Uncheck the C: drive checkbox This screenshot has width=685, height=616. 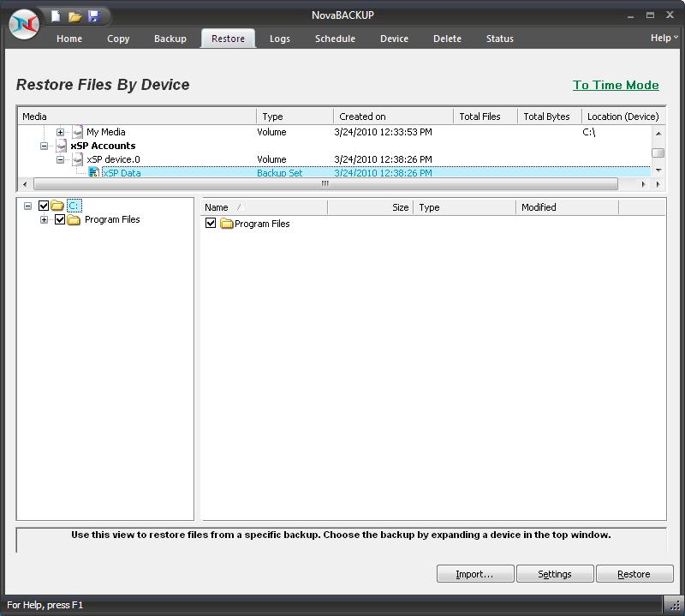click(x=44, y=206)
